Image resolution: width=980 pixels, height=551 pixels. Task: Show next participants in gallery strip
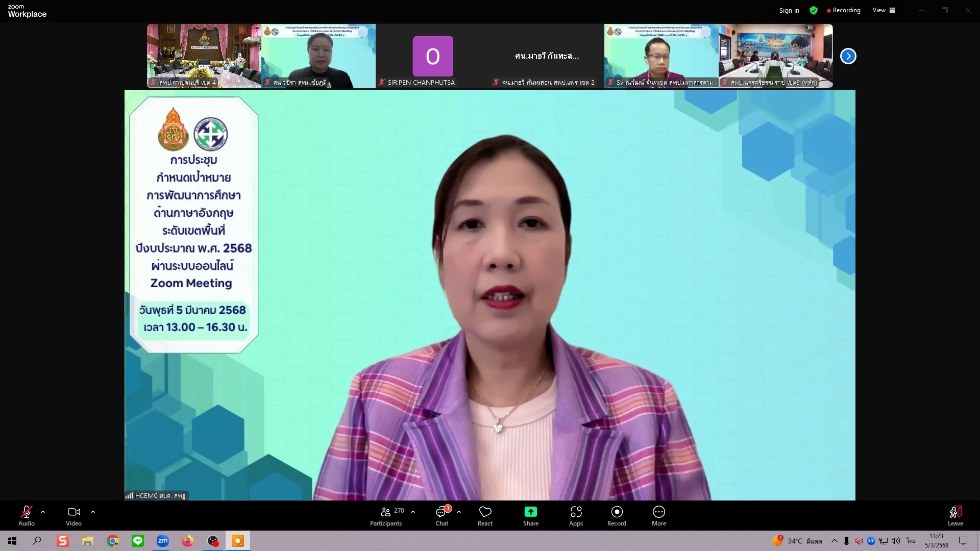pyautogui.click(x=848, y=56)
